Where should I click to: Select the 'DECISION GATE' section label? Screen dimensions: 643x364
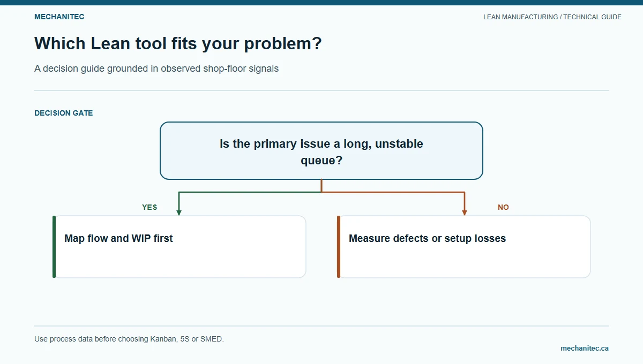tap(64, 113)
